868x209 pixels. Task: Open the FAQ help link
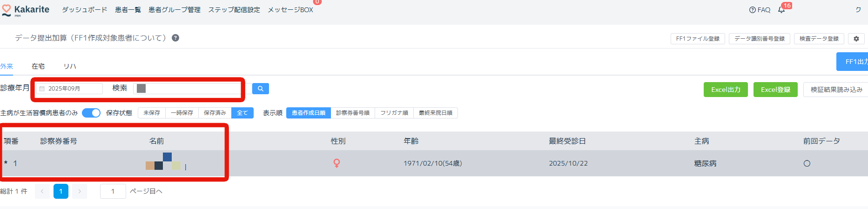pyautogui.click(x=760, y=10)
